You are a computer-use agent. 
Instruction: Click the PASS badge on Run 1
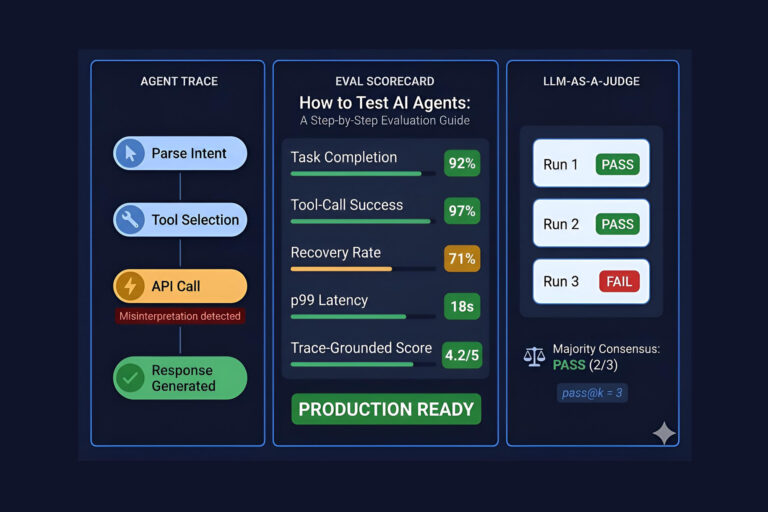click(617, 164)
